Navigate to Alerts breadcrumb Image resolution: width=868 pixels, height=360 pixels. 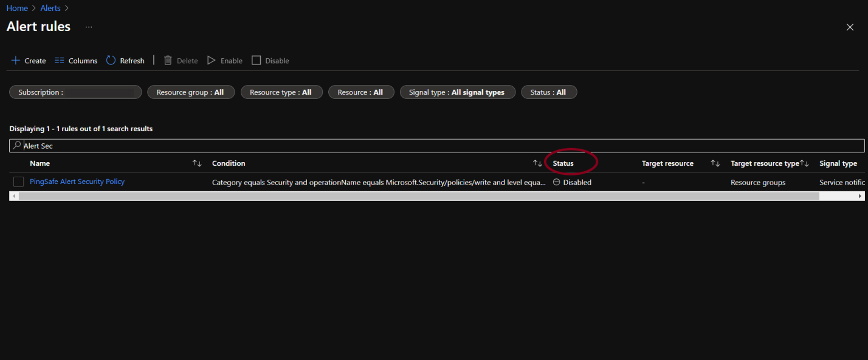point(50,8)
